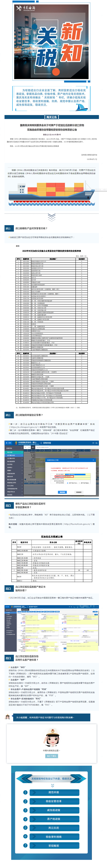
Task: Select the 2023 协定税率表 table title
Action: [52, 251]
